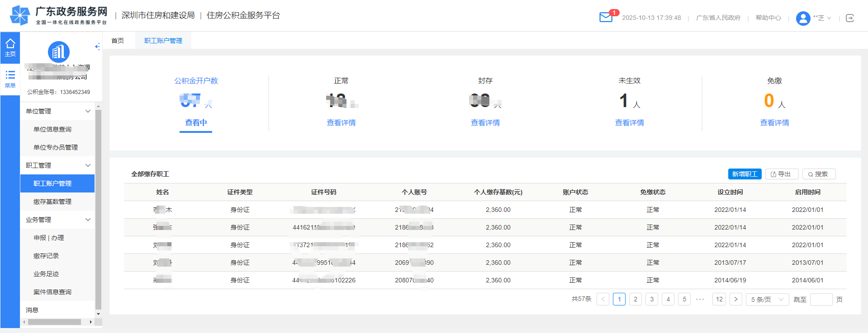
Task: Open the 菜单 menu list icon
Action: click(x=10, y=79)
